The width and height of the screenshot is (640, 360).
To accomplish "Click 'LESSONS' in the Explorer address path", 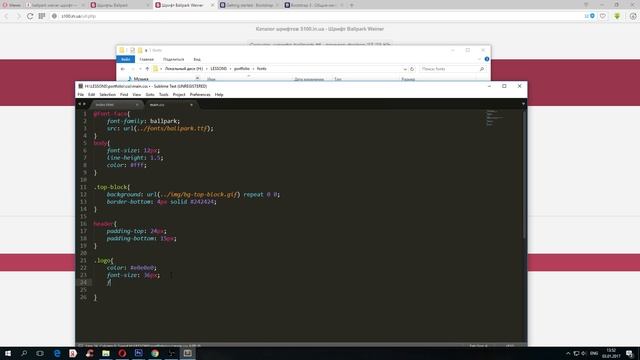I will [218, 69].
